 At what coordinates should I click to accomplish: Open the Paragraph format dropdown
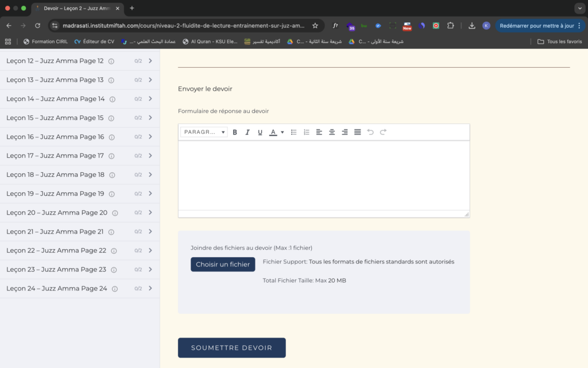tap(204, 132)
